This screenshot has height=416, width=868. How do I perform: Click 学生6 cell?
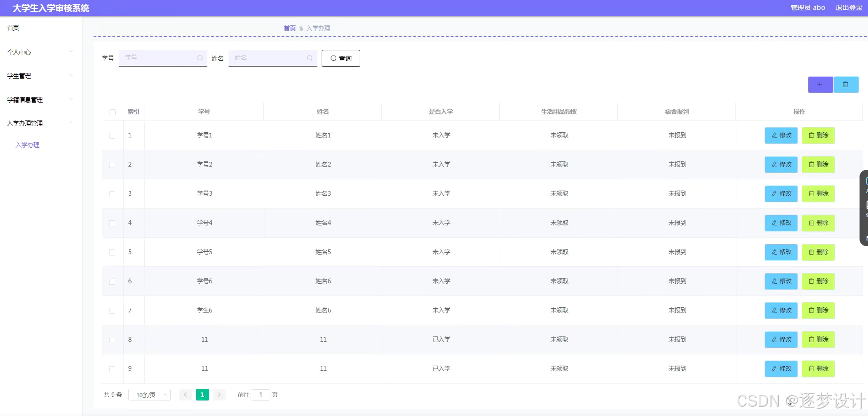click(205, 310)
